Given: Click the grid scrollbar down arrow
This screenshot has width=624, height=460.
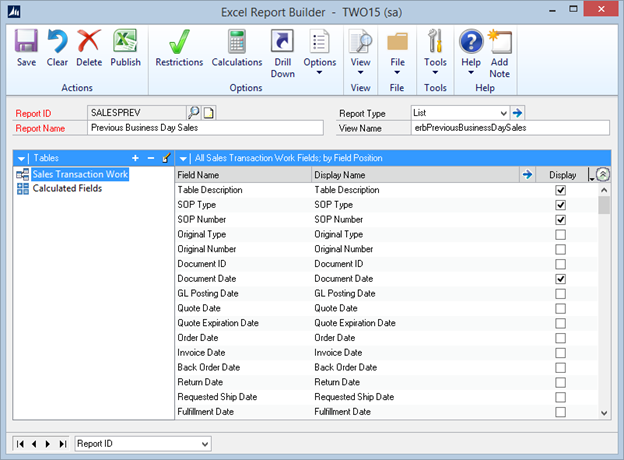Looking at the screenshot, I should click(604, 413).
